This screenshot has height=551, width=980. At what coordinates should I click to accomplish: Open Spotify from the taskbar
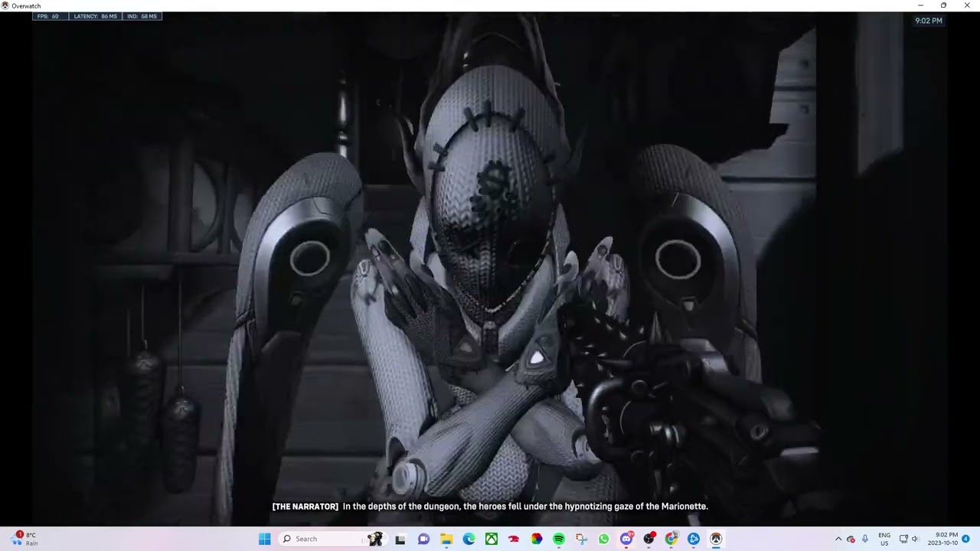click(559, 539)
